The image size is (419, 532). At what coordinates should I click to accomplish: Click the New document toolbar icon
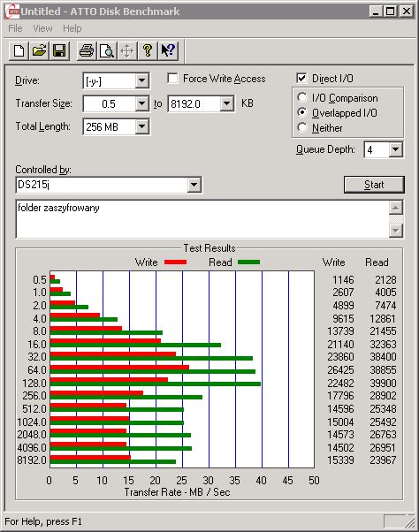[19, 51]
